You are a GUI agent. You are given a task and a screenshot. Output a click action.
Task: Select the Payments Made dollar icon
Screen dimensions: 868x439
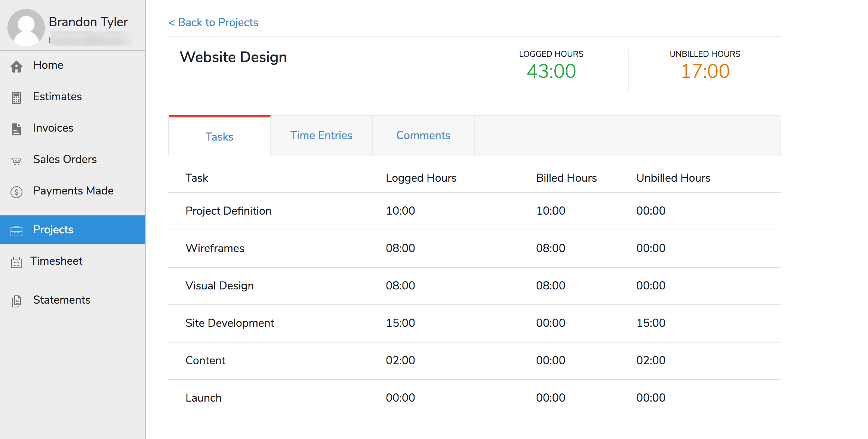tap(16, 191)
